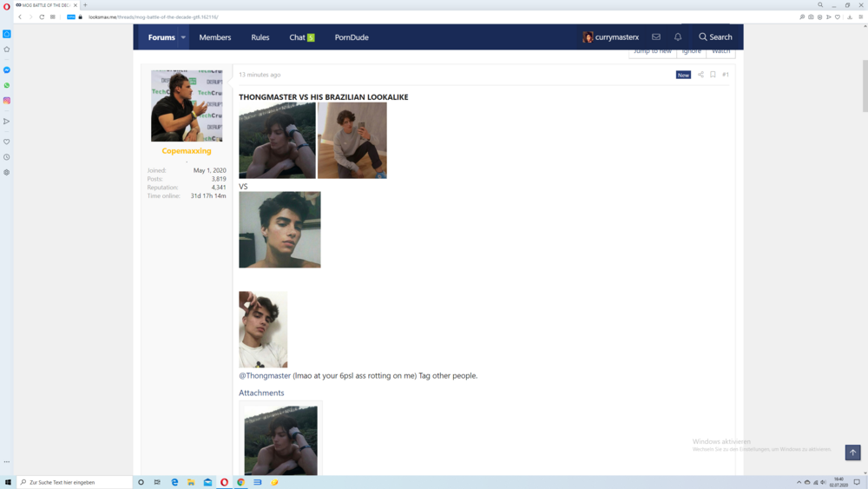The width and height of the screenshot is (868, 489).
Task: Go to the Members tab
Action: pyautogui.click(x=215, y=37)
